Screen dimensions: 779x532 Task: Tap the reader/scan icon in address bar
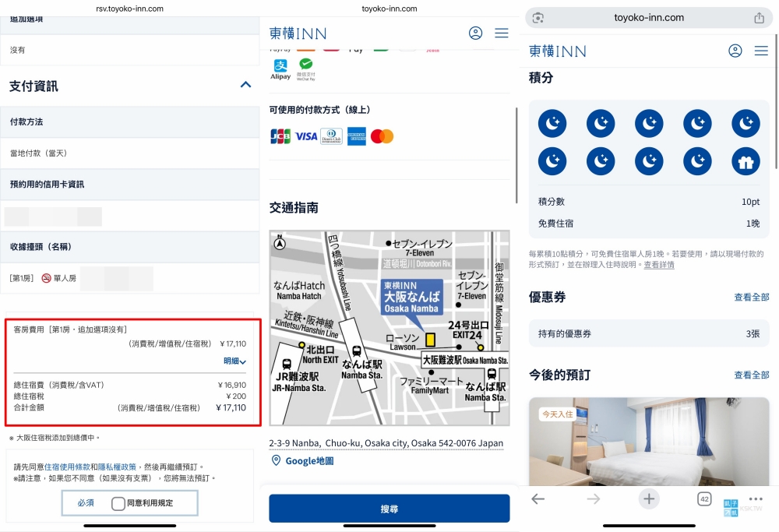pos(538,18)
